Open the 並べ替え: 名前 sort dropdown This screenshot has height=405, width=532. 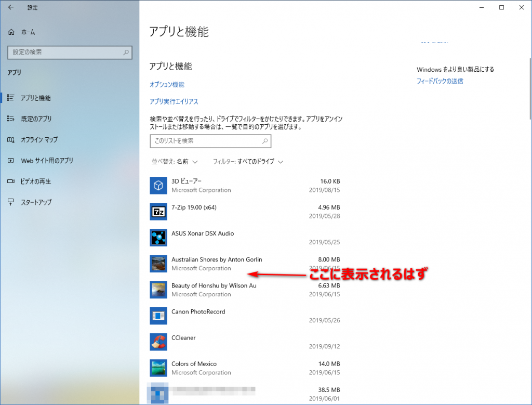174,162
